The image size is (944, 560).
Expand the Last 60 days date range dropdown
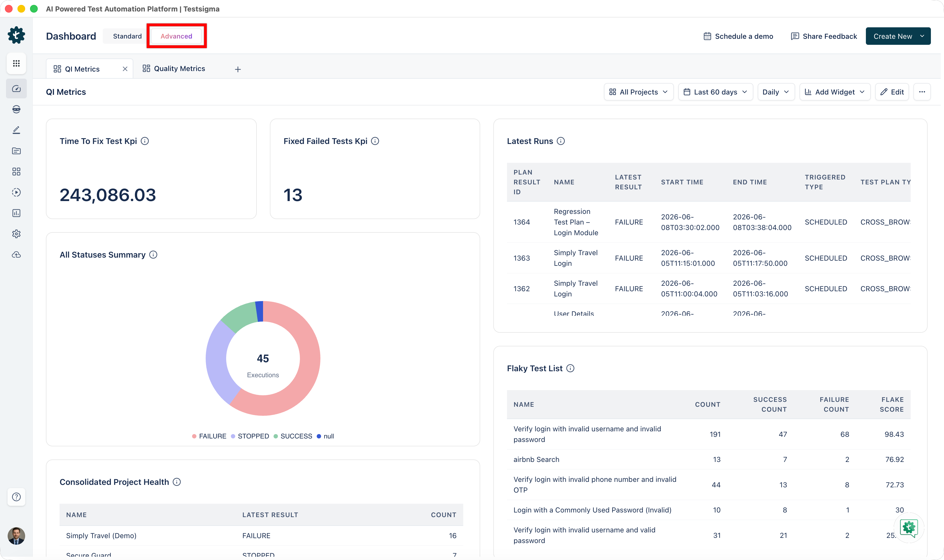tap(715, 92)
